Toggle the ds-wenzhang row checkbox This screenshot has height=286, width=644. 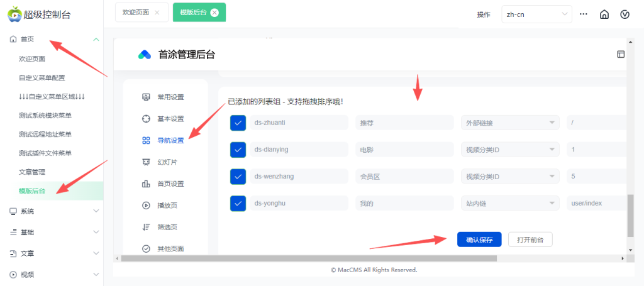click(238, 177)
